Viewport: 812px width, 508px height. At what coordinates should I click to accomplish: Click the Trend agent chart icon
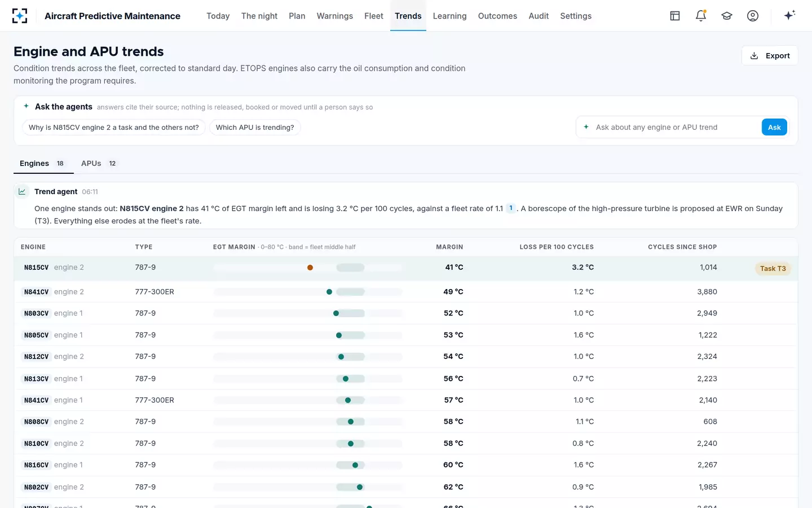(x=22, y=191)
